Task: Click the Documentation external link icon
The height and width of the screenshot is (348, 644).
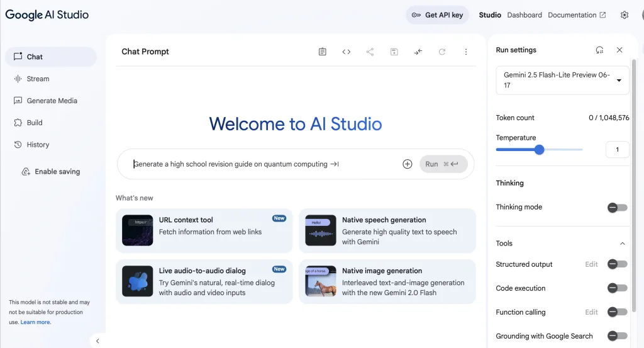Action: click(x=602, y=15)
